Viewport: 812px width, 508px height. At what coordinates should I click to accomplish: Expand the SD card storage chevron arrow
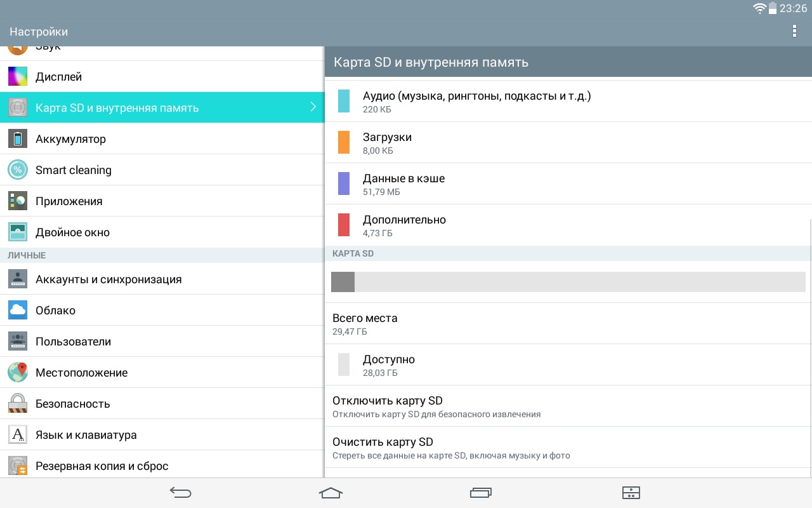point(313,107)
